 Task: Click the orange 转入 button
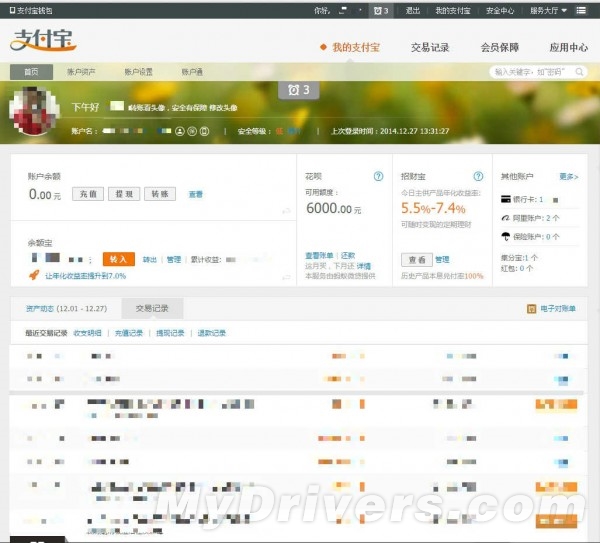coord(119,259)
